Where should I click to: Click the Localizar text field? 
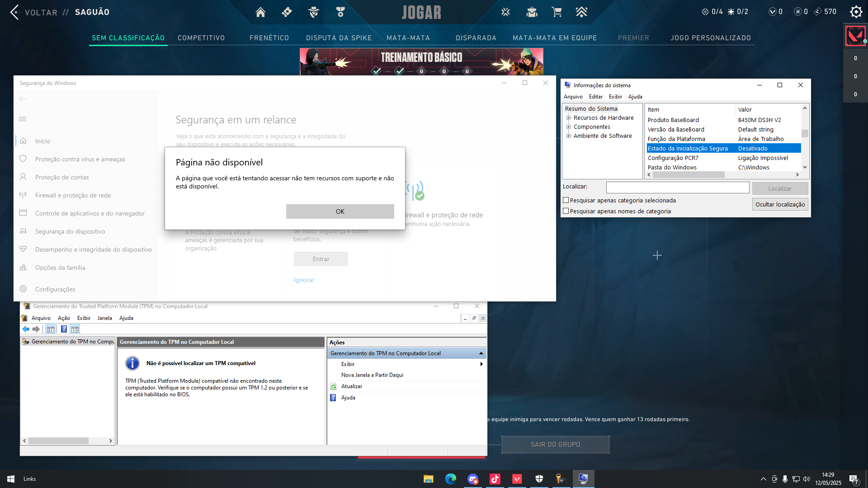coord(677,188)
